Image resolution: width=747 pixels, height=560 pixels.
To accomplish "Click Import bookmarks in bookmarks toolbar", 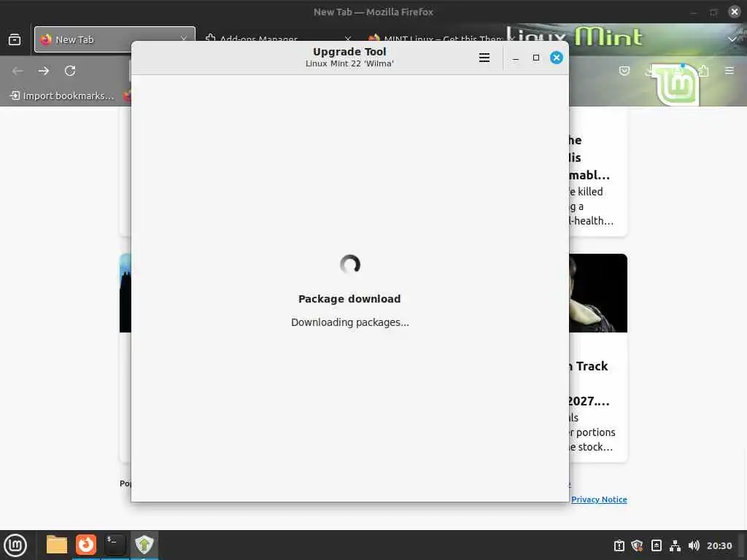I will click(62, 96).
